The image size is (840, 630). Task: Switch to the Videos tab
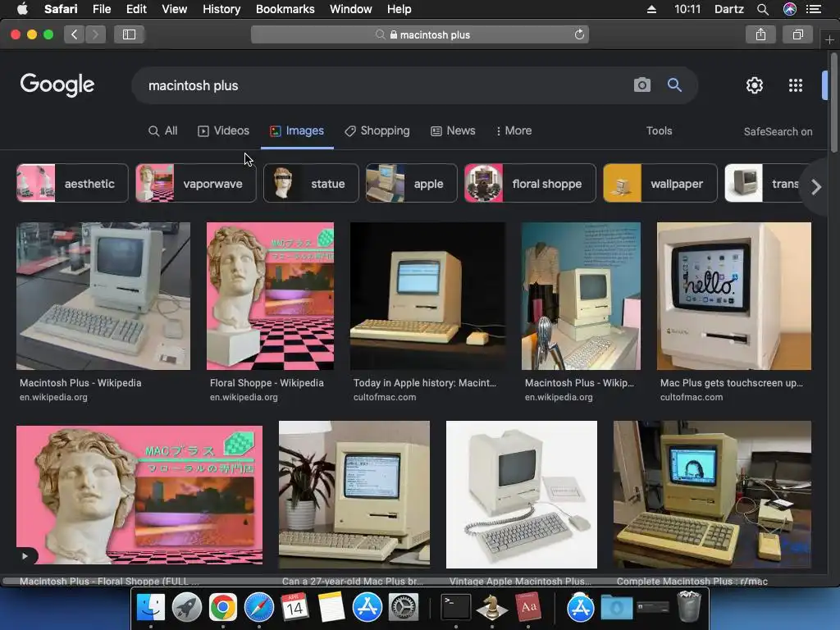tap(223, 130)
